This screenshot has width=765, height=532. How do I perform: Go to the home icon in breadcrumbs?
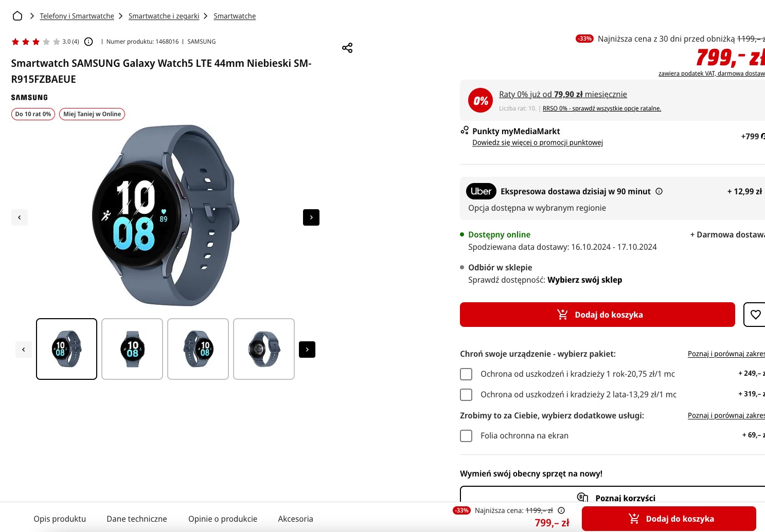pos(17,16)
